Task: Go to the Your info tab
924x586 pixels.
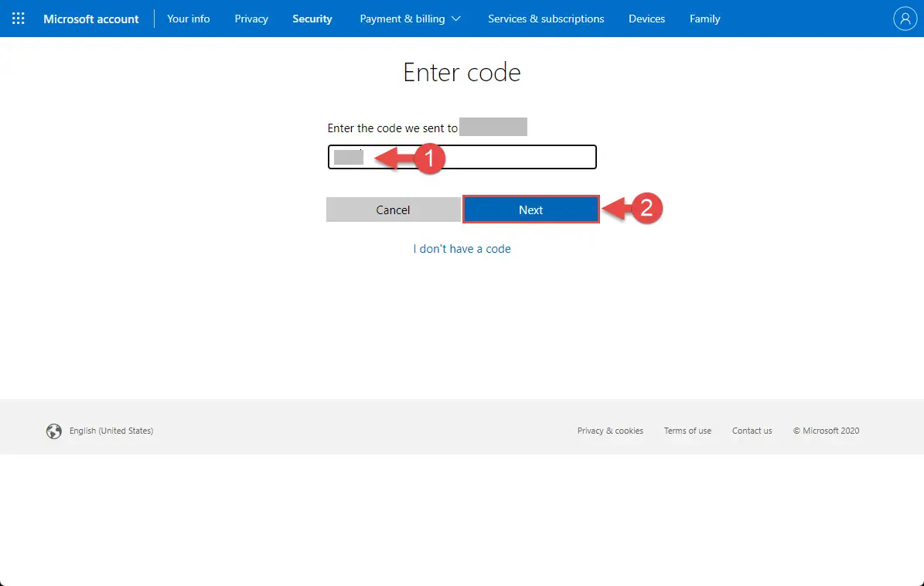Action: tap(189, 19)
